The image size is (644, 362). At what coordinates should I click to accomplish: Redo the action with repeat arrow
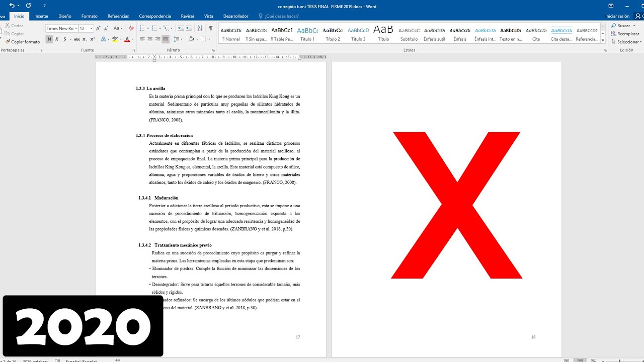click(x=28, y=6)
